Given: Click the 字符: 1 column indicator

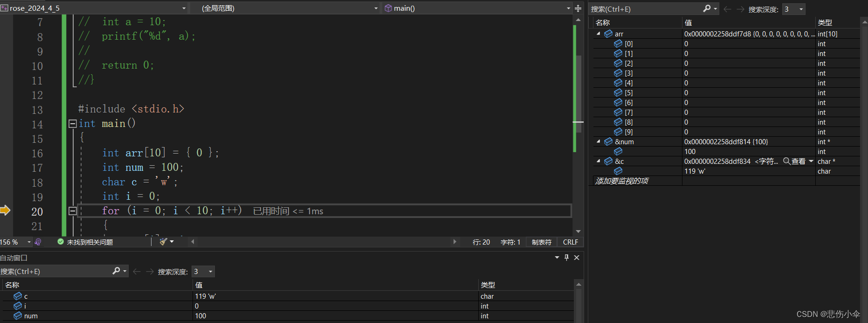Looking at the screenshot, I should pyautogui.click(x=510, y=242).
